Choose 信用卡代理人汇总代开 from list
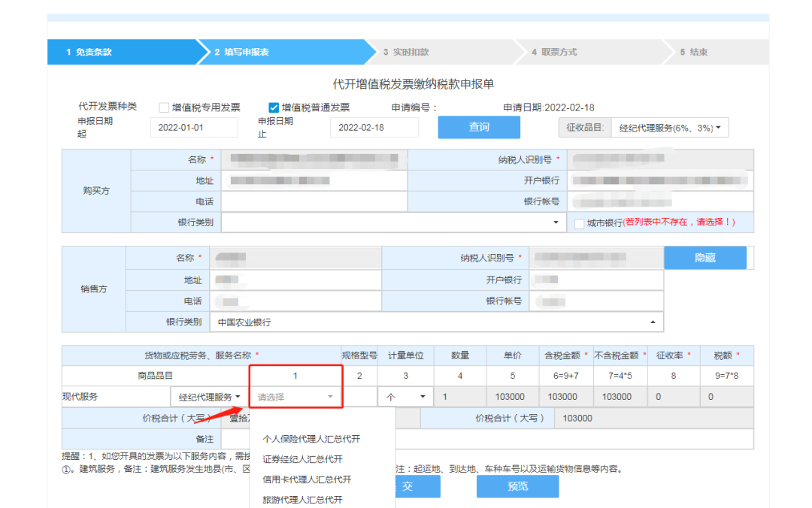Image resolution: width=812 pixels, height=508 pixels. coord(307,479)
